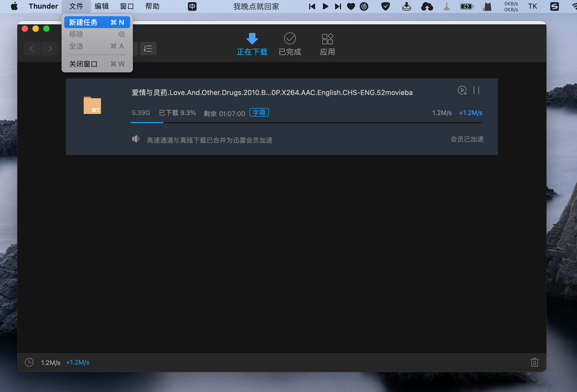Click the scheduled clock icon in status bar
577x392 pixels.
[29, 362]
